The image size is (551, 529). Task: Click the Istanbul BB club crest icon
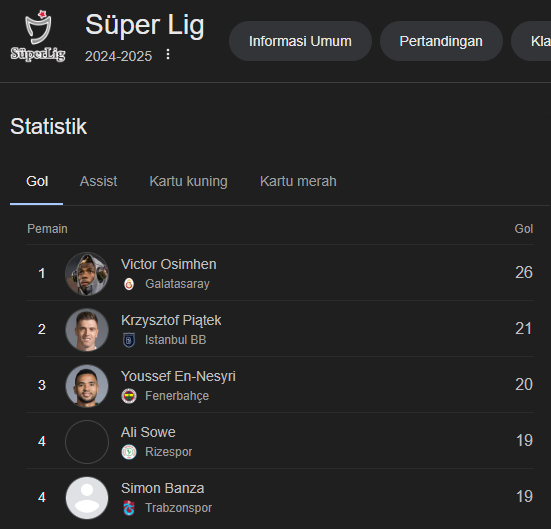tap(129, 340)
